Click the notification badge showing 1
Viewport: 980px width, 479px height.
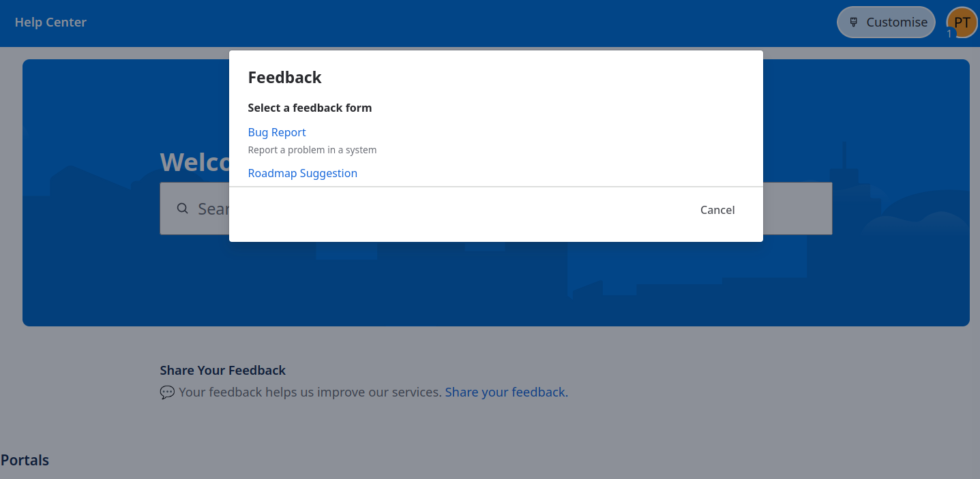tap(949, 33)
